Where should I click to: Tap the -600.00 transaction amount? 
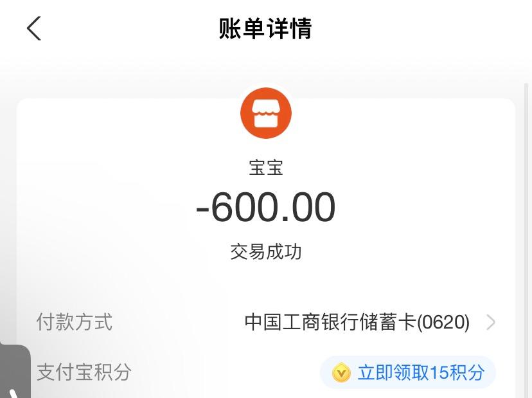coord(265,207)
